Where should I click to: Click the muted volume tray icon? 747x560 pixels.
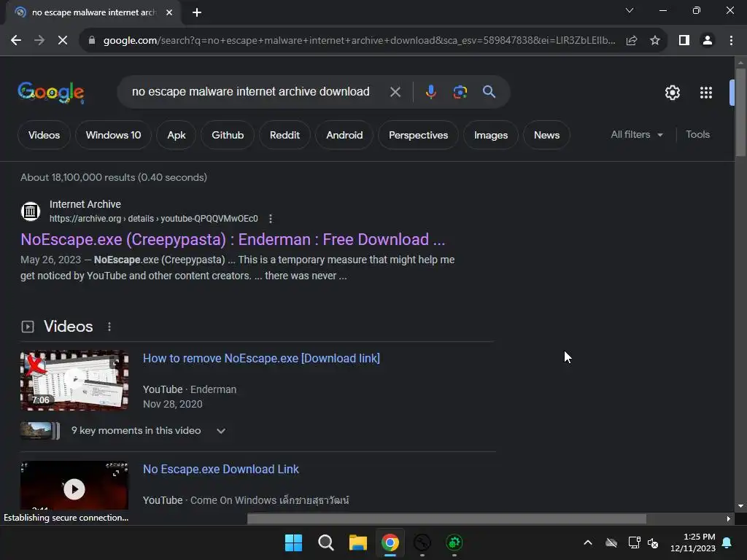click(653, 542)
